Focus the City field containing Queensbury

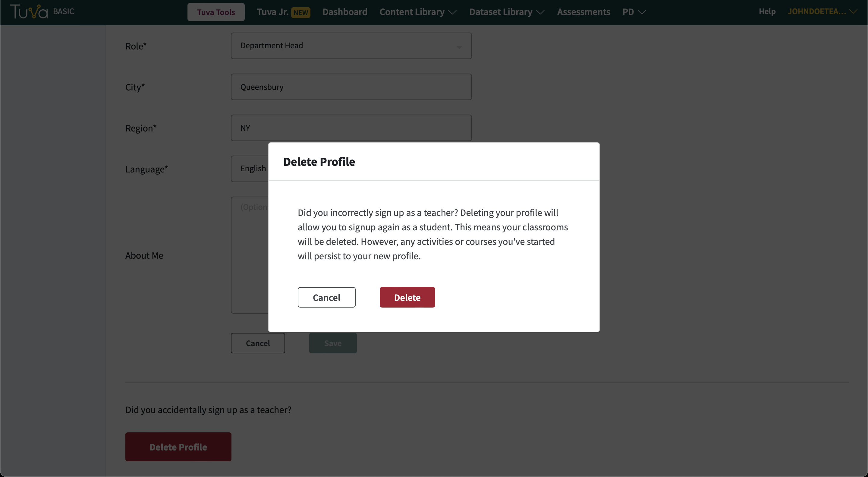351,87
